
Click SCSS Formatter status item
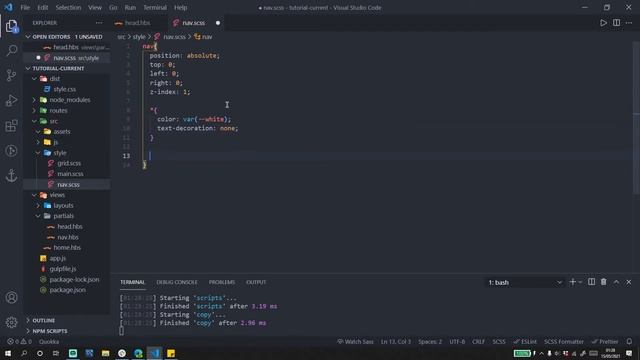pos(564,342)
